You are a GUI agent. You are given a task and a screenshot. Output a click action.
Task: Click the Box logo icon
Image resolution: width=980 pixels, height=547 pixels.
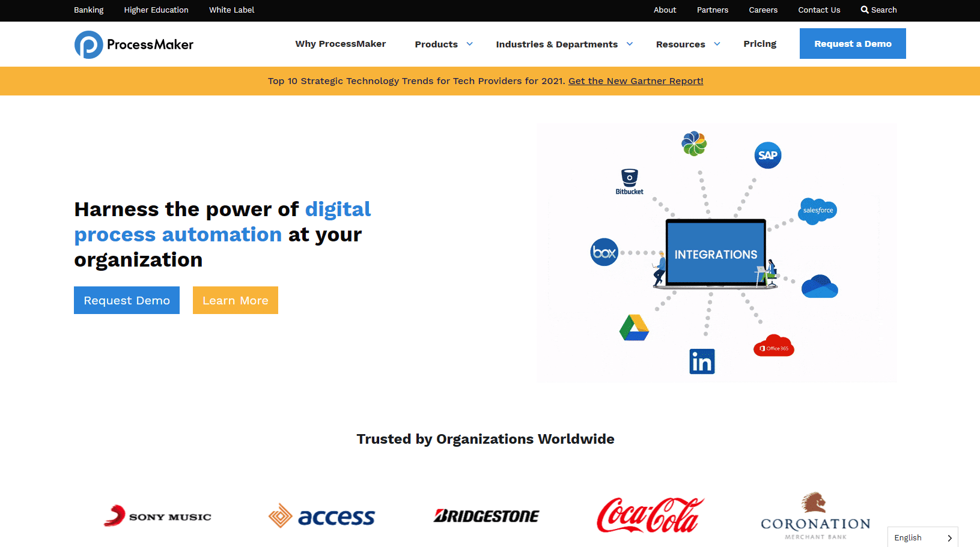[604, 252]
